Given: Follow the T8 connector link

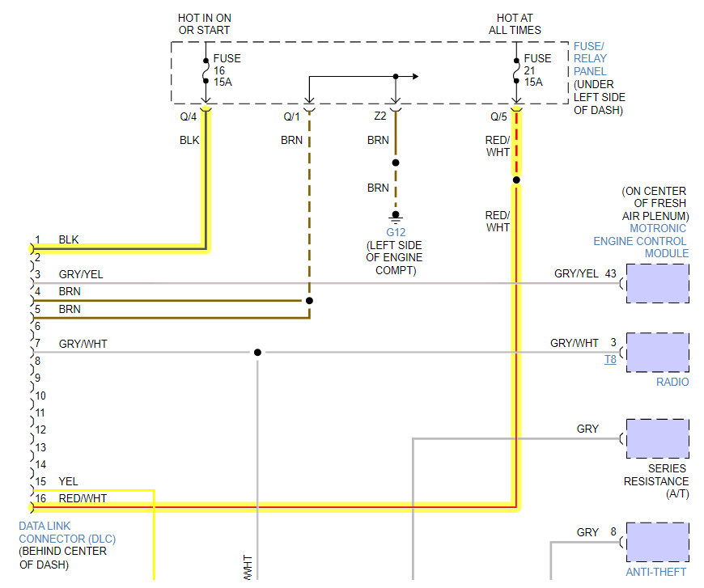Looking at the screenshot, I should click(610, 360).
